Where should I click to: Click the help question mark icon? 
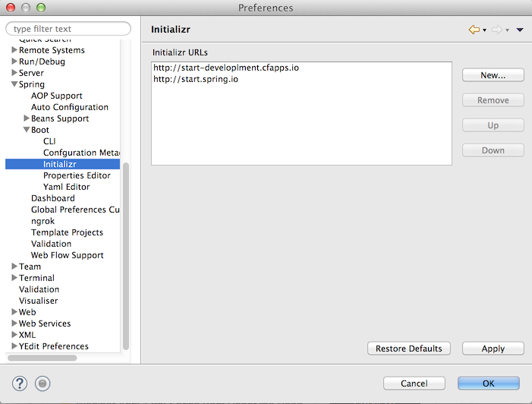tap(20, 383)
